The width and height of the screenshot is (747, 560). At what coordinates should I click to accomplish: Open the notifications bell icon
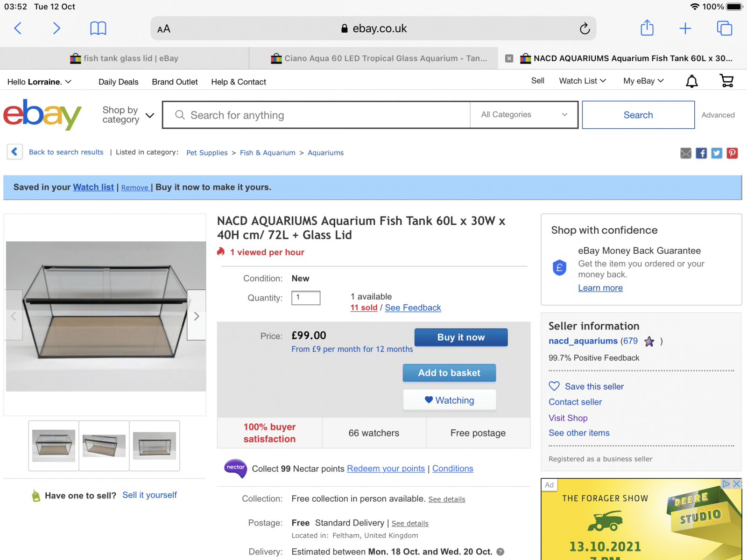(691, 82)
